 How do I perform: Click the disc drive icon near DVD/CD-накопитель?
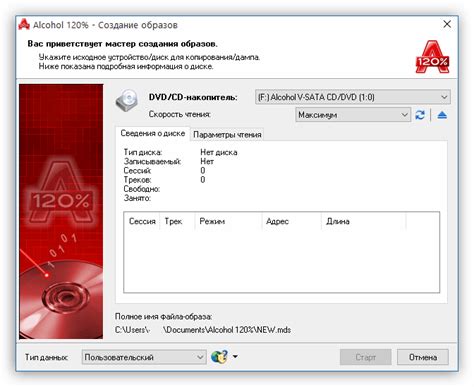pyautogui.click(x=127, y=100)
